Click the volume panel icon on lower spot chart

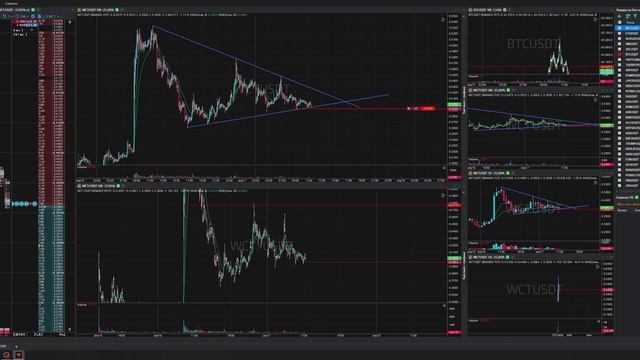(444, 305)
